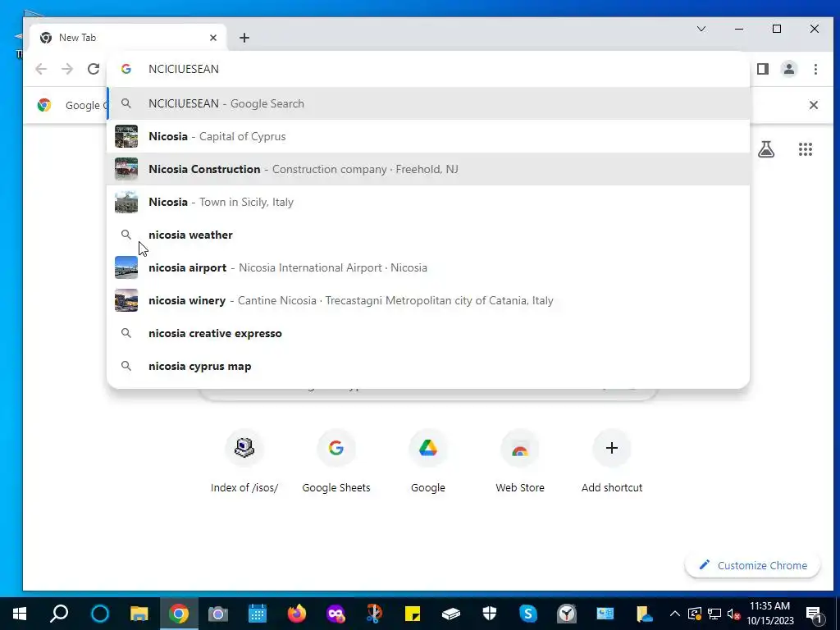Open the Search Labs flask icon
This screenshot has width=840, height=630.
(x=766, y=149)
